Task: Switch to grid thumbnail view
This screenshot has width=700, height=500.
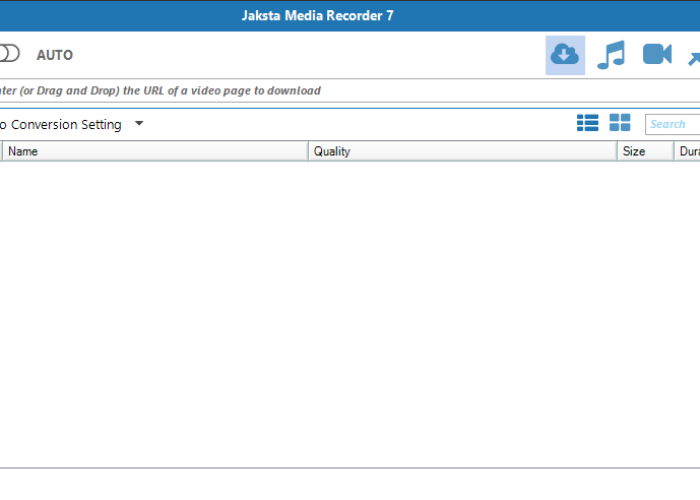Action: tap(620, 122)
